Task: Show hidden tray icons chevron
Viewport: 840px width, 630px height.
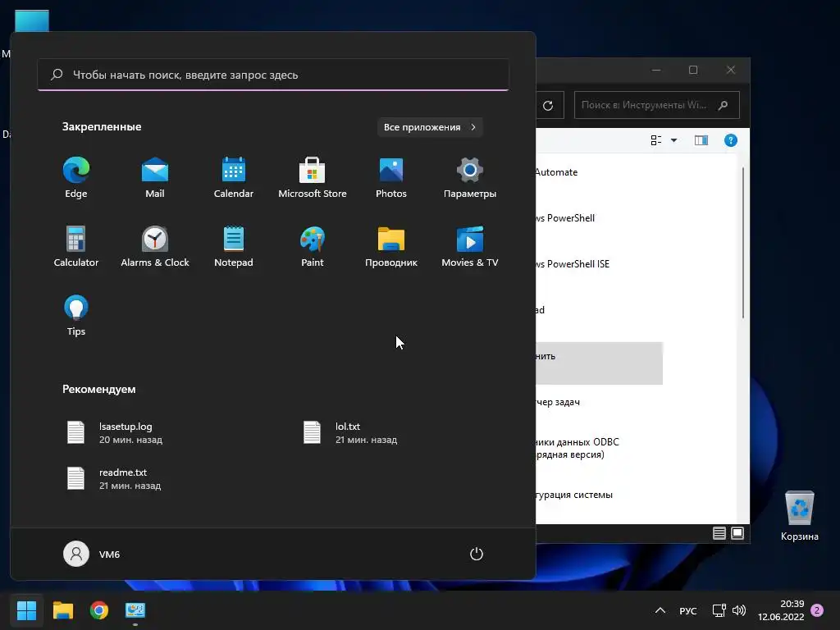Action: [660, 610]
